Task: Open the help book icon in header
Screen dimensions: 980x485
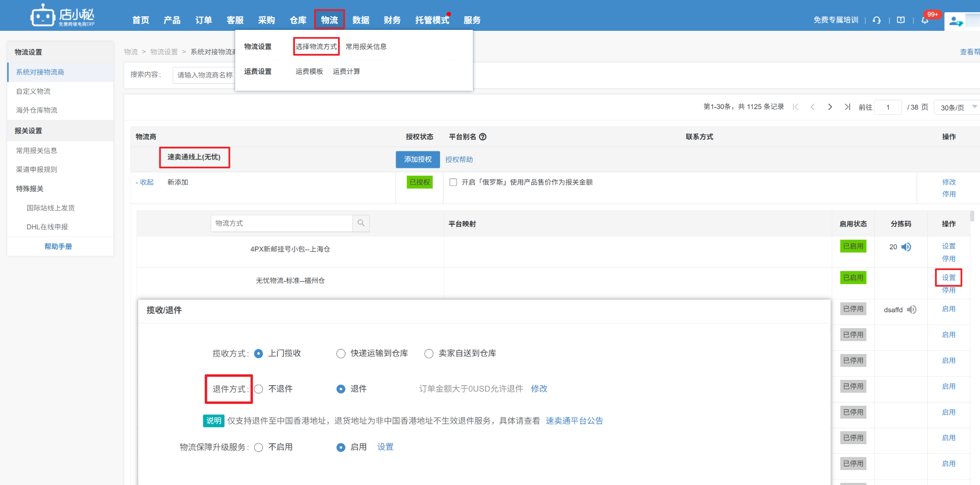Action: (901, 20)
